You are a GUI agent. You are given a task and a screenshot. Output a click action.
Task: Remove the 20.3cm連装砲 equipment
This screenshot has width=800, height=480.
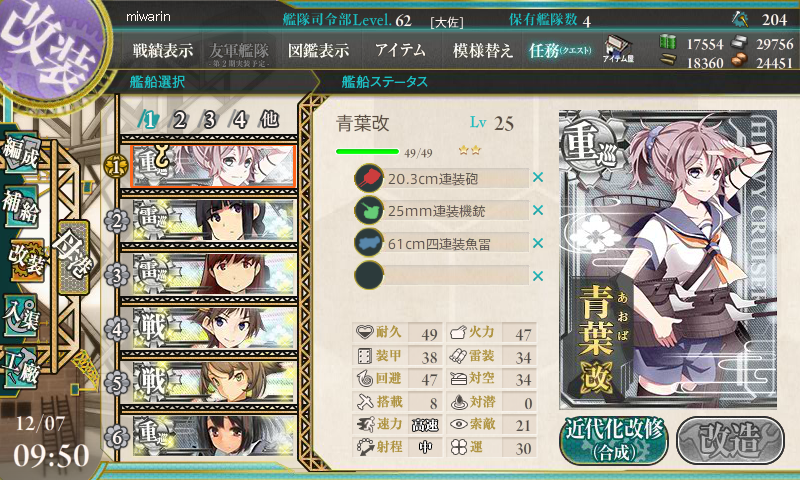pyautogui.click(x=538, y=178)
